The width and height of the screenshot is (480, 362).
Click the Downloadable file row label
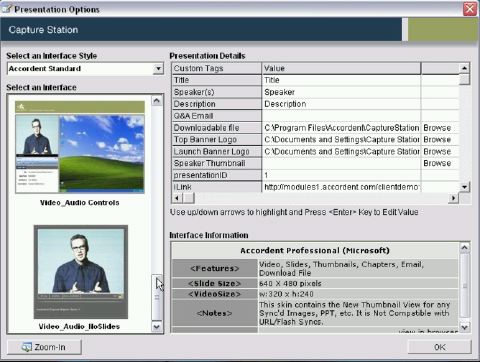point(217,128)
